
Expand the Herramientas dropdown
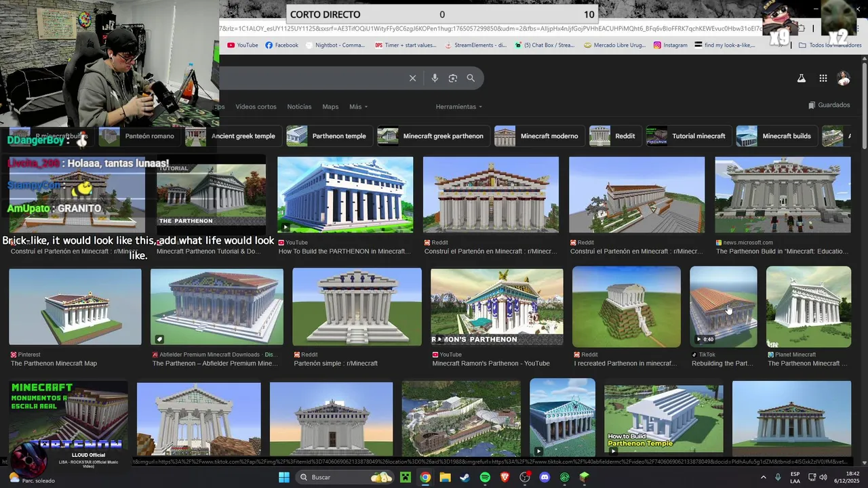[459, 107]
